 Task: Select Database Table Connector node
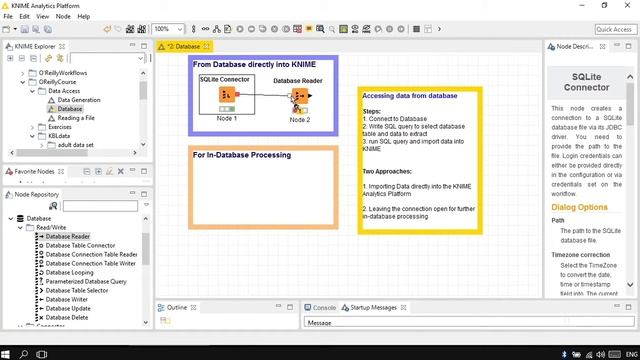[x=80, y=246]
